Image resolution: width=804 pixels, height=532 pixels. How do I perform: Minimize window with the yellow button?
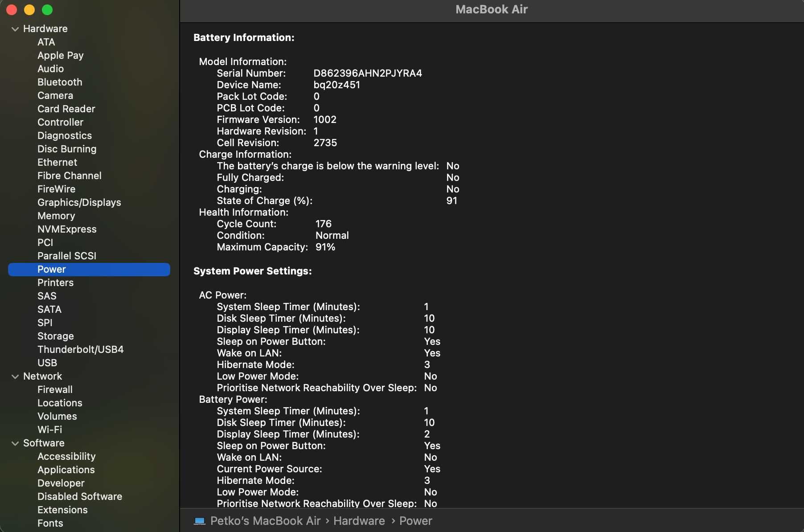click(29, 10)
